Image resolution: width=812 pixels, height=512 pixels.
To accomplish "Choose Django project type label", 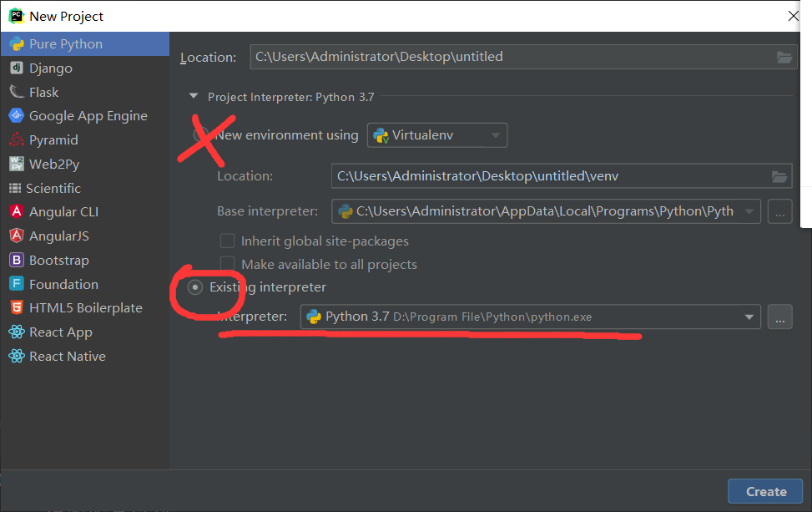I will pyautogui.click(x=51, y=68).
